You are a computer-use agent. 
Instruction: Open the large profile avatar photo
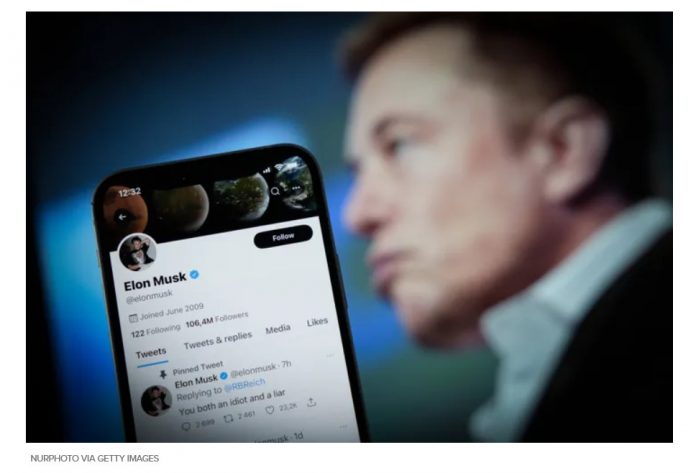[x=138, y=252]
